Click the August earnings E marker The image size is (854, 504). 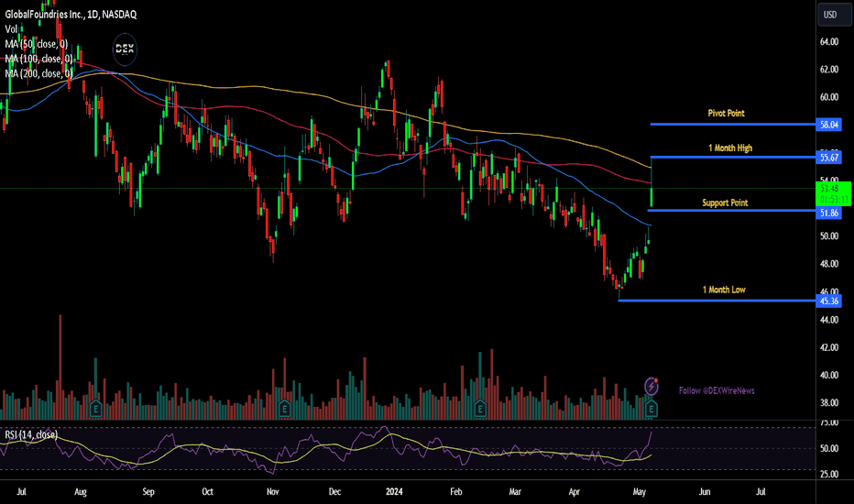pos(96,408)
